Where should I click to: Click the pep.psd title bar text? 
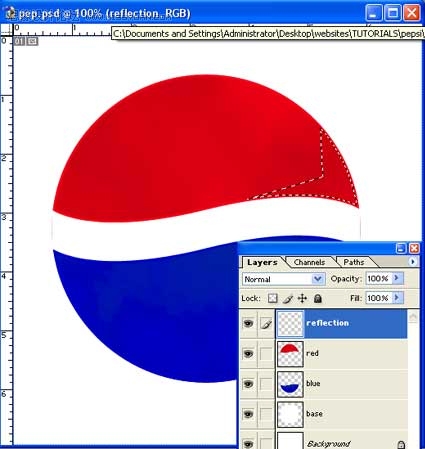click(x=104, y=13)
